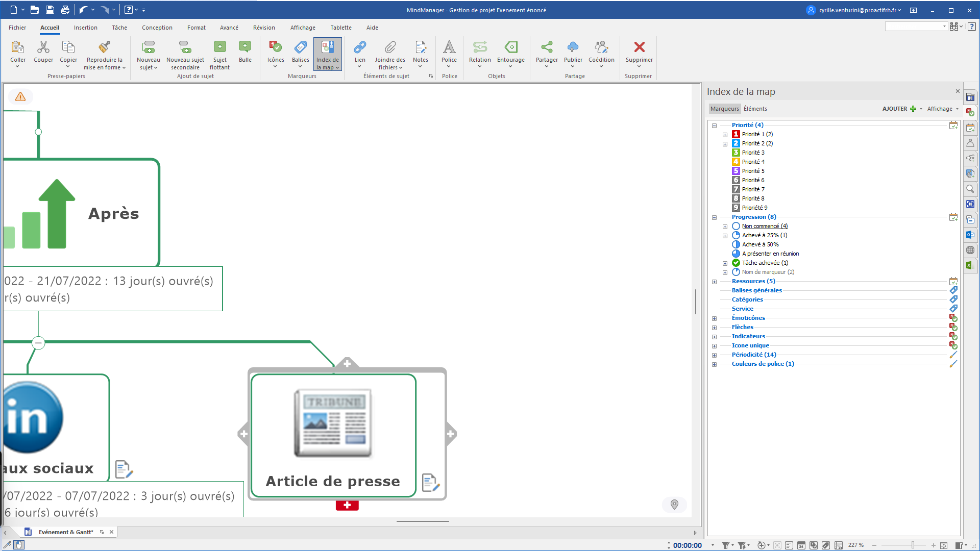Image resolution: width=980 pixels, height=551 pixels.
Task: Click the Non commencé (4) link
Action: 765,226
